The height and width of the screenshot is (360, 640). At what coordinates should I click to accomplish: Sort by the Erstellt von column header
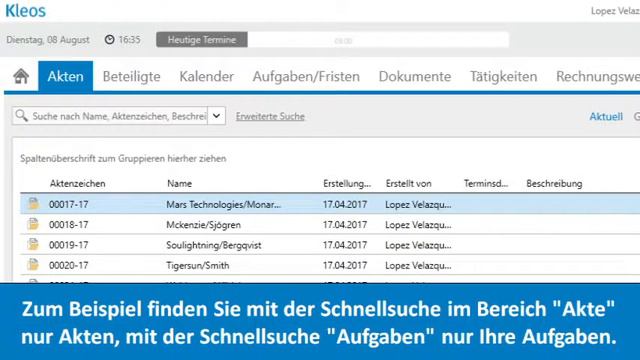(x=409, y=184)
